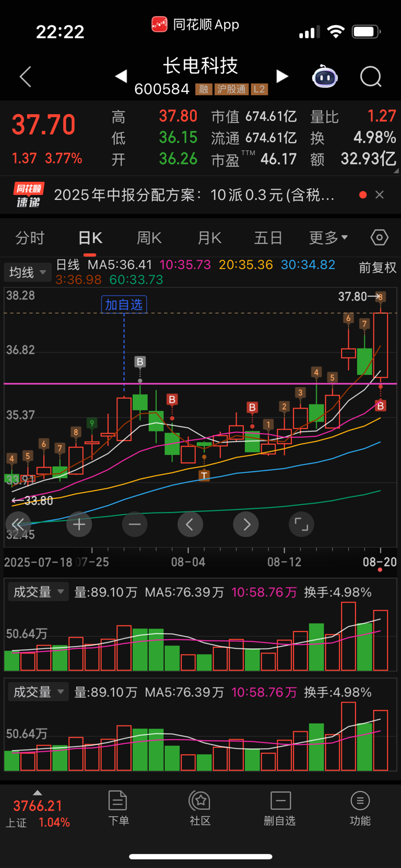
Task: Switch to next stock with right triangle
Action: coord(282,77)
